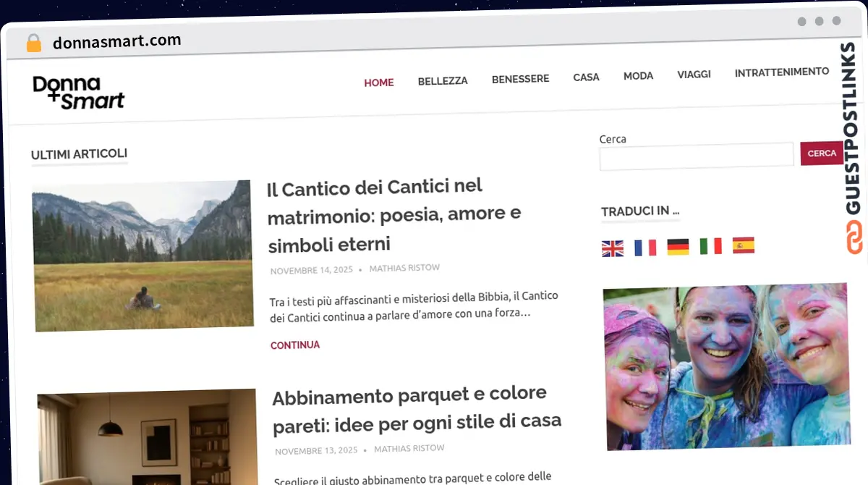Click the British flag to translate to English
Image resolution: width=868 pixels, height=485 pixels.
tap(612, 247)
